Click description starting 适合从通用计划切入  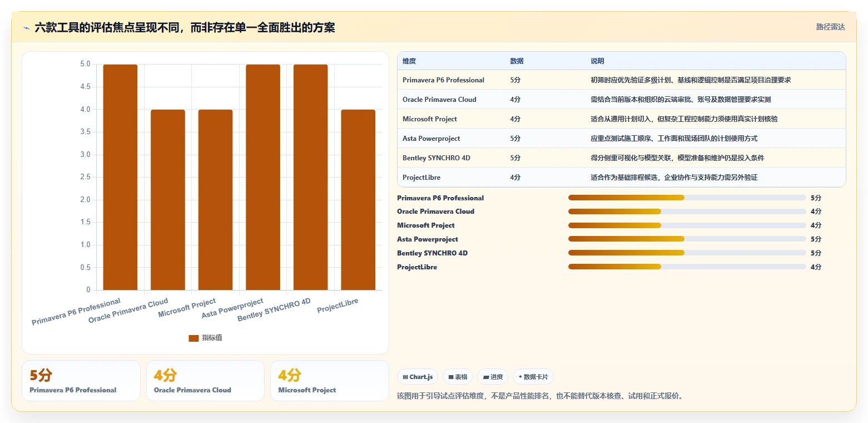pos(684,119)
